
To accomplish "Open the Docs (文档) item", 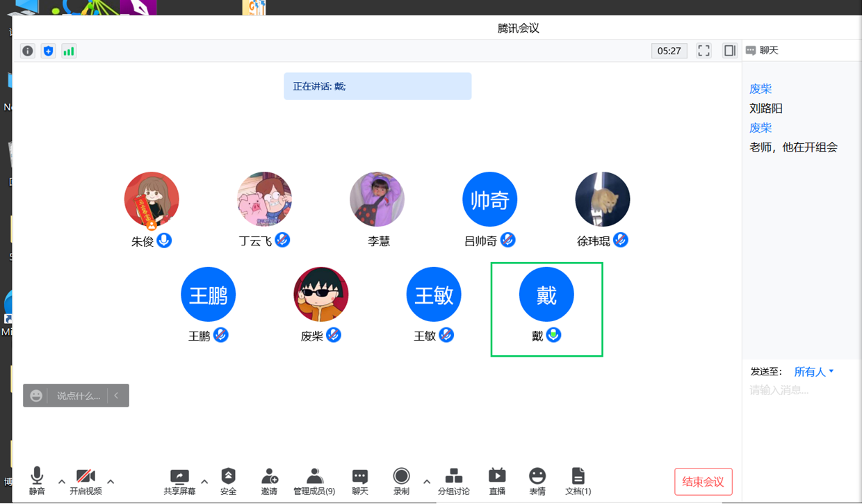I will click(x=578, y=481).
